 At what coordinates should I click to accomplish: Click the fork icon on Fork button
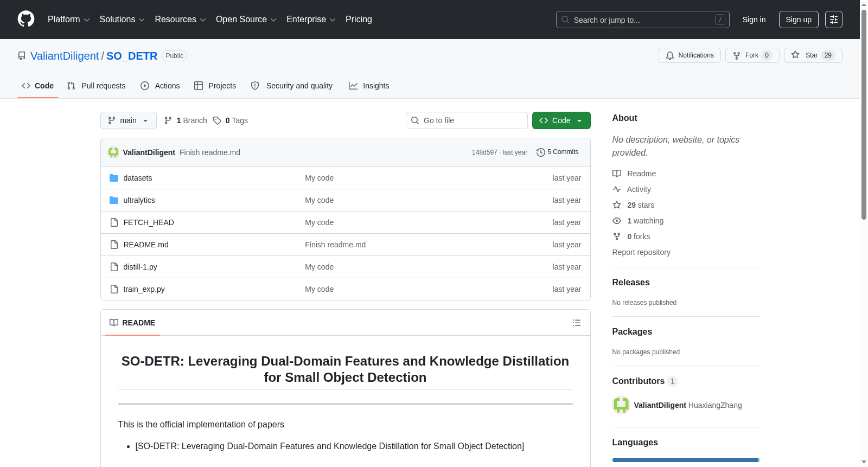pos(737,55)
